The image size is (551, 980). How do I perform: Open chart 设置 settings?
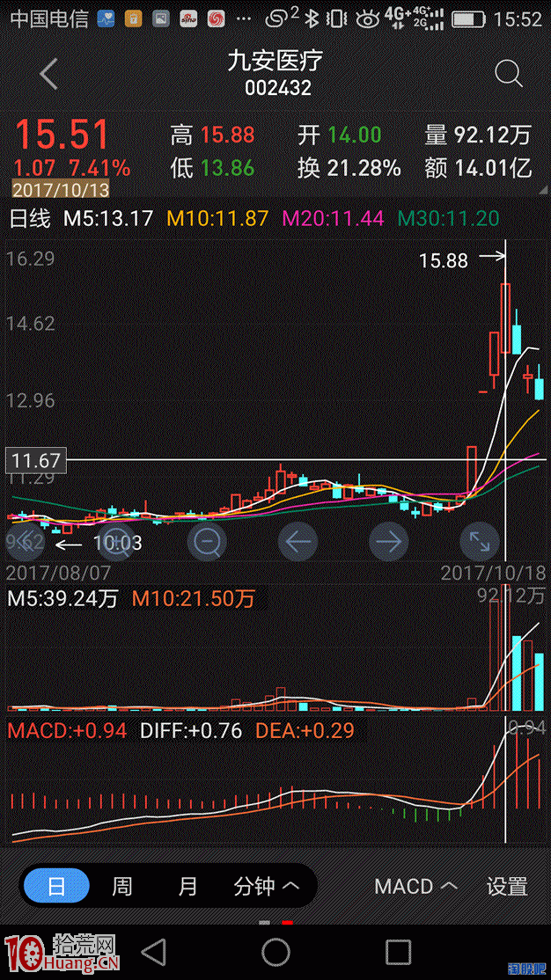(x=507, y=886)
